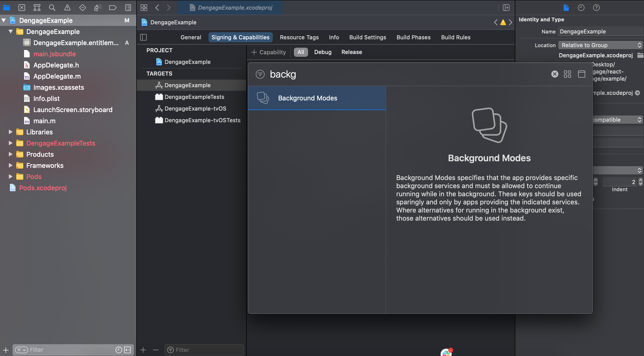This screenshot has width=644, height=356.
Task: Expand the DengageExampleTests group
Action: coord(11,143)
